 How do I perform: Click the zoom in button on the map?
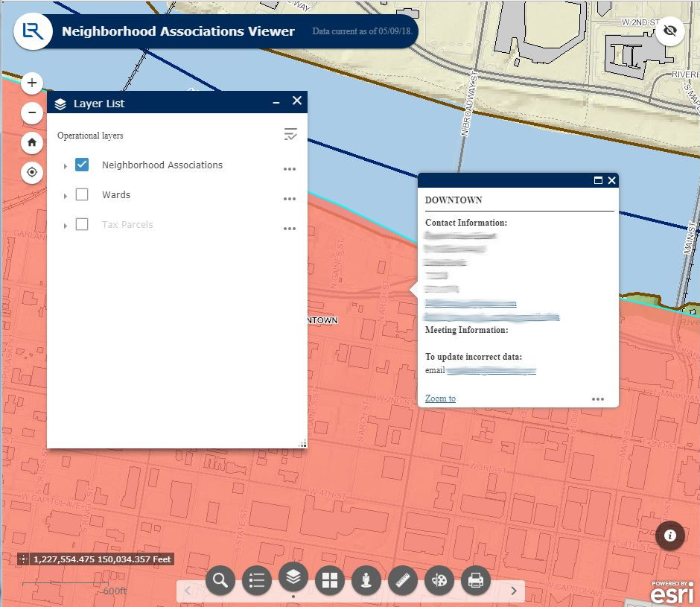point(31,83)
